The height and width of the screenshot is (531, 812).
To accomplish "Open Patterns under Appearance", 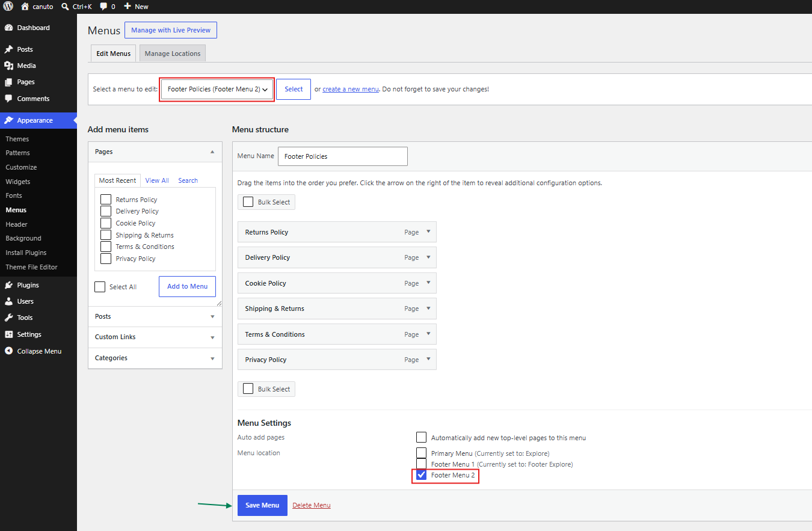I will [x=17, y=153].
